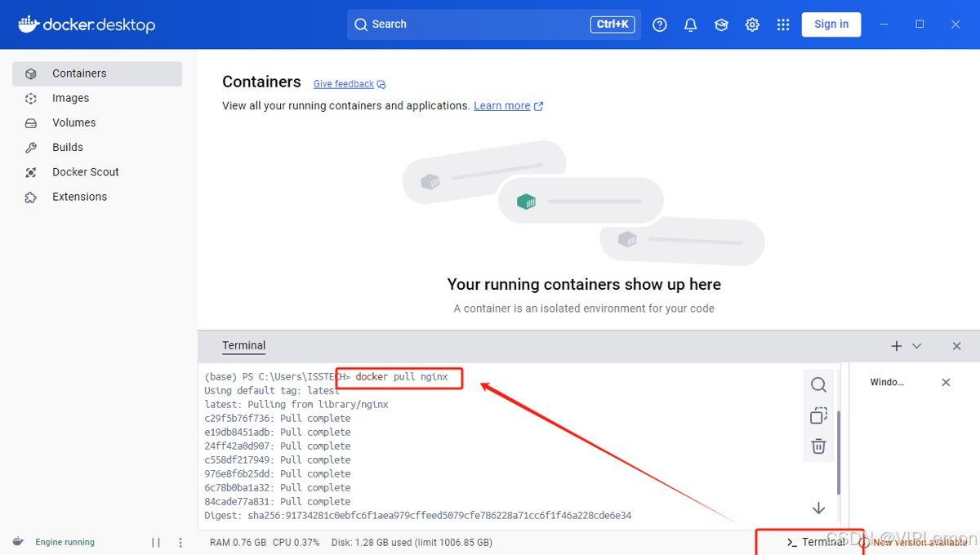Click the CPU 0.37% readout
Screen dimensions: 980x555
click(x=296, y=542)
